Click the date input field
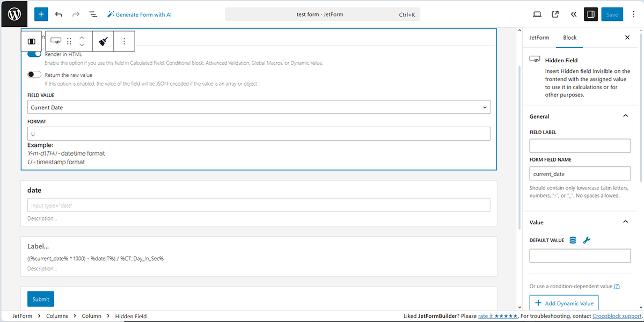 (x=259, y=205)
